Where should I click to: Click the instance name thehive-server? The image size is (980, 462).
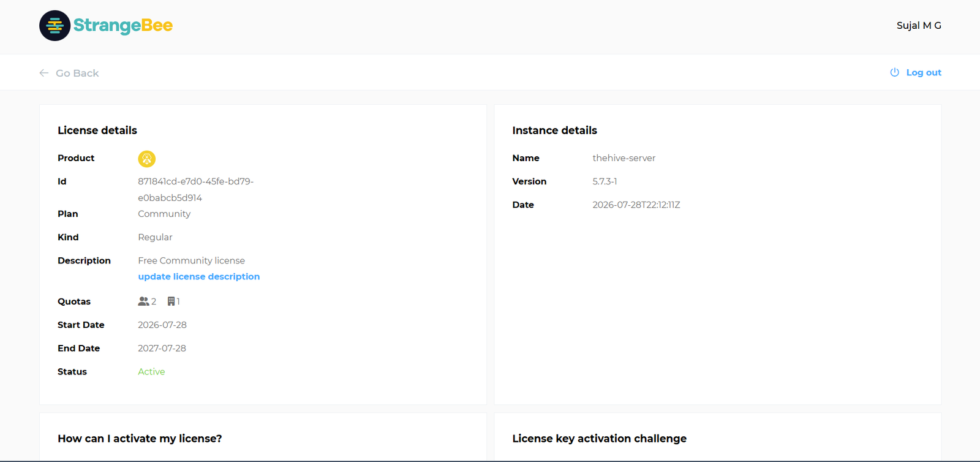(x=624, y=158)
